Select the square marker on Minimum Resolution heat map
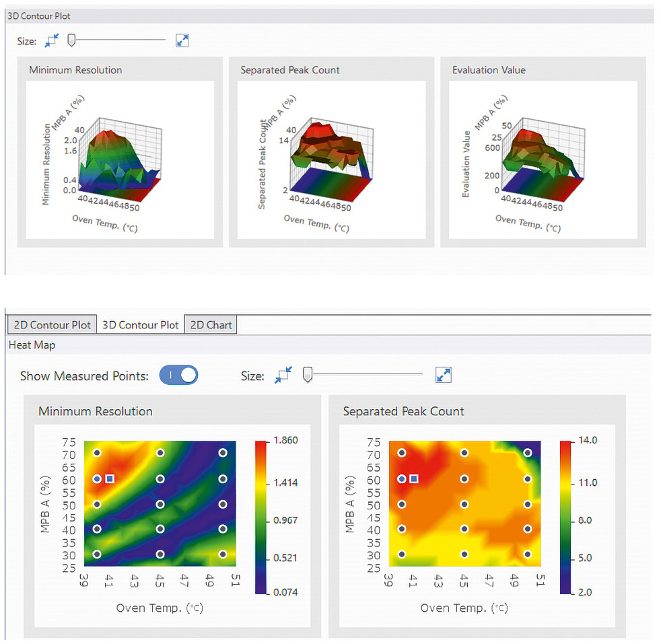The image size is (661, 644). coord(110,478)
